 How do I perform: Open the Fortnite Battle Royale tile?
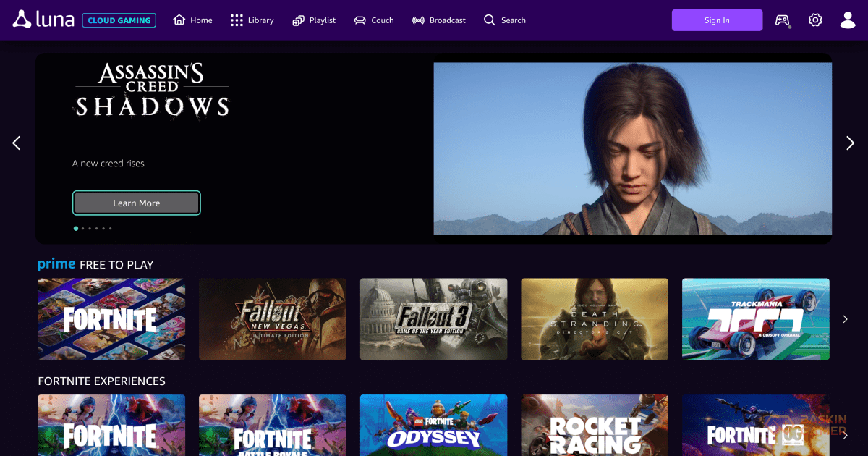273,426
